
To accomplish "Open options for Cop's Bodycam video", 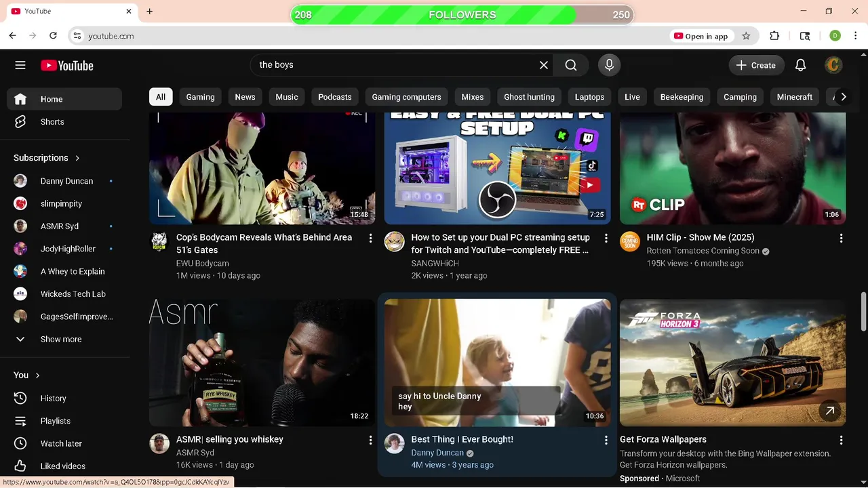I will pos(370,238).
